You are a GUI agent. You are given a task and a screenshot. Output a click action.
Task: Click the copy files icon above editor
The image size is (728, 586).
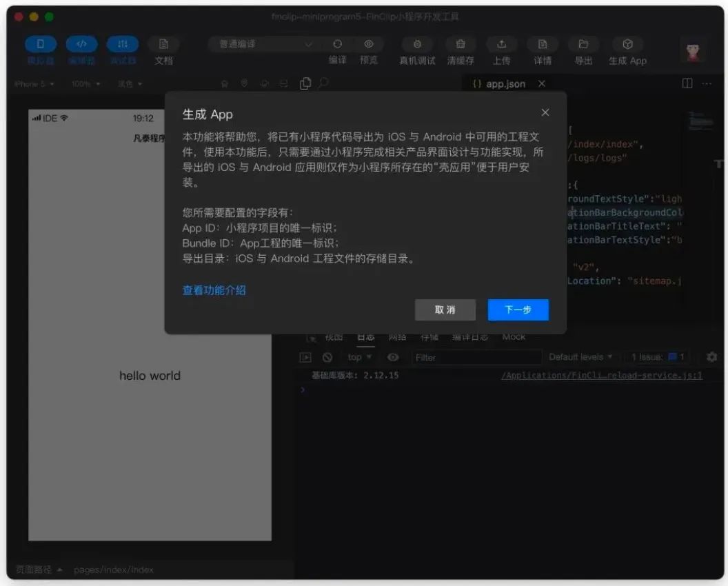tap(305, 83)
